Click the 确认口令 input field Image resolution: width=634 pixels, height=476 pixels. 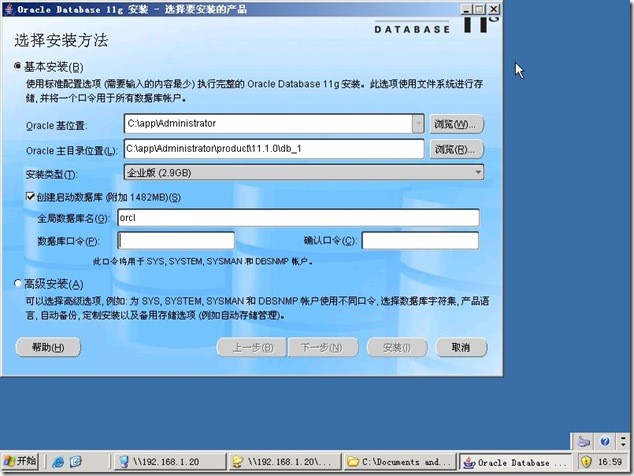coord(420,241)
